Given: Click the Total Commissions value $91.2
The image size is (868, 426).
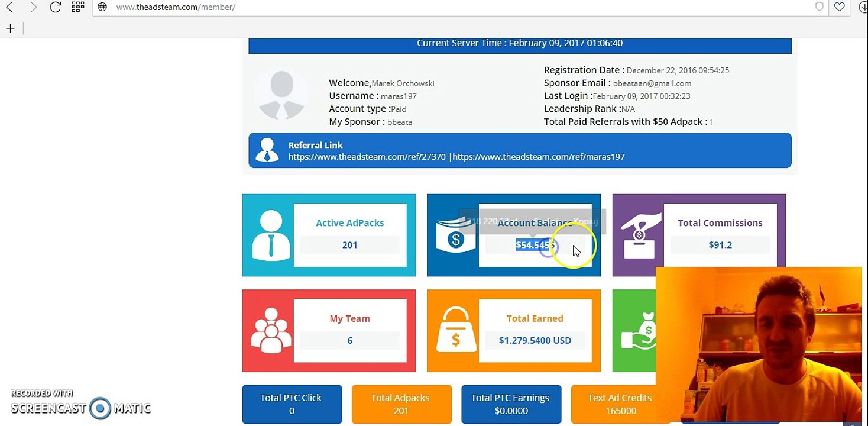Looking at the screenshot, I should click(x=720, y=245).
